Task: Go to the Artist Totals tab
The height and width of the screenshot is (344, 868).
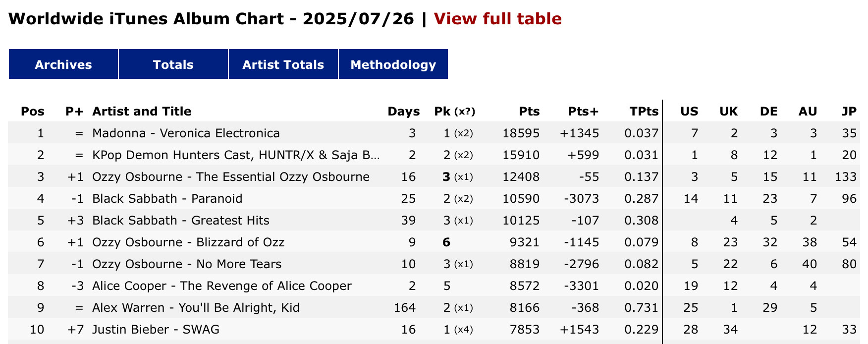Action: tap(283, 64)
